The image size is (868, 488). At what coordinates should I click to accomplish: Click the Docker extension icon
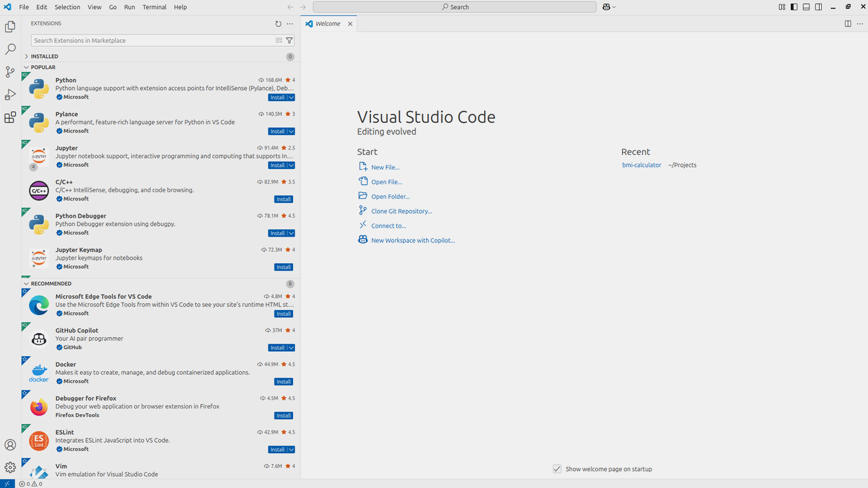tap(39, 373)
